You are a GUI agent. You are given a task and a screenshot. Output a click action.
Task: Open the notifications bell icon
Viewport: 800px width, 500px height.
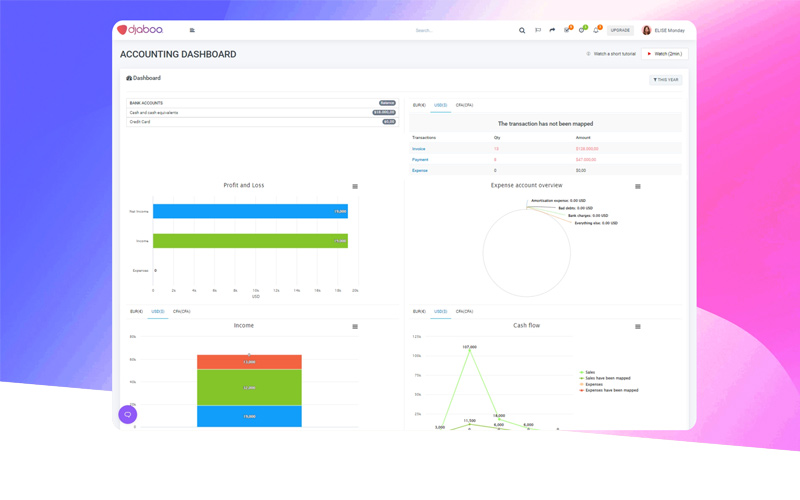click(596, 30)
